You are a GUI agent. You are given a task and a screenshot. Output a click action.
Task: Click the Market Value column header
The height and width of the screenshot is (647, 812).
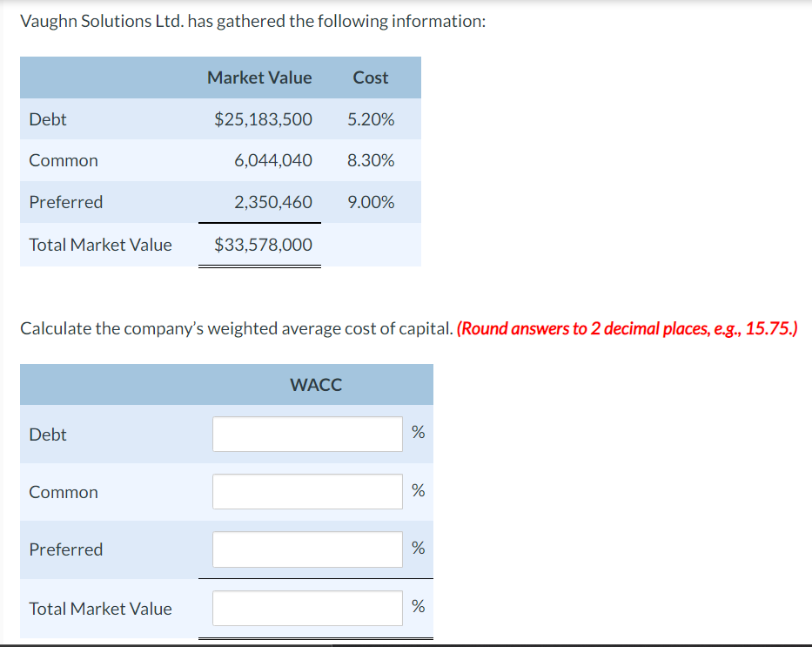coord(258,78)
